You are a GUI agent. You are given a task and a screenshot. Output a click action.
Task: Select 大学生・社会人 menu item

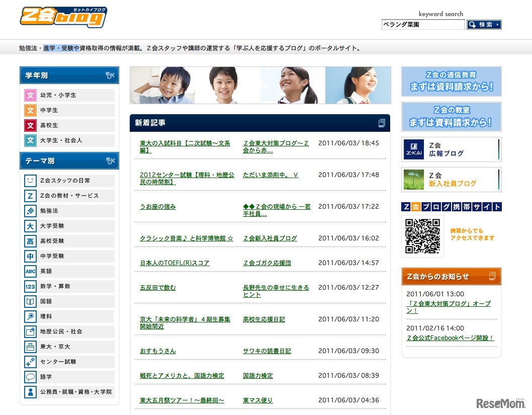[69, 140]
